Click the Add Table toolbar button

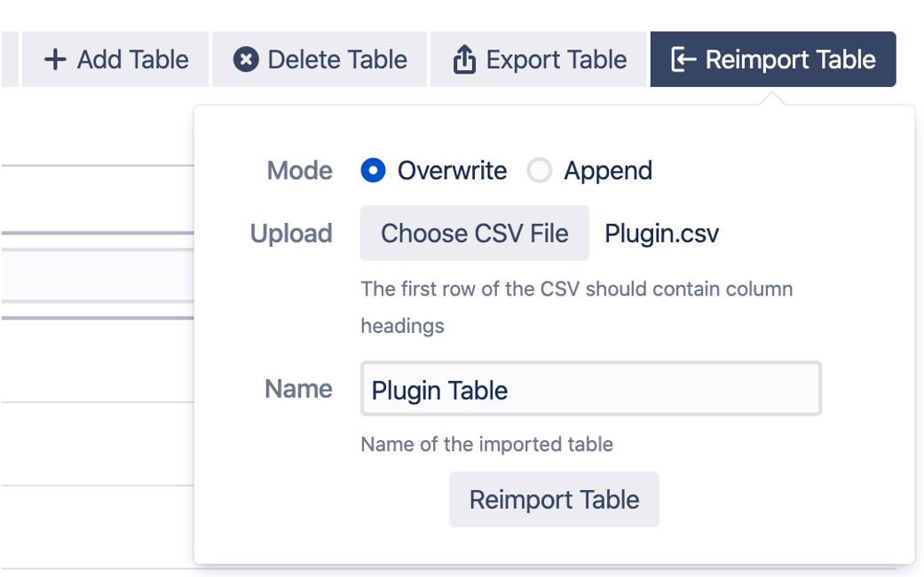tap(115, 59)
